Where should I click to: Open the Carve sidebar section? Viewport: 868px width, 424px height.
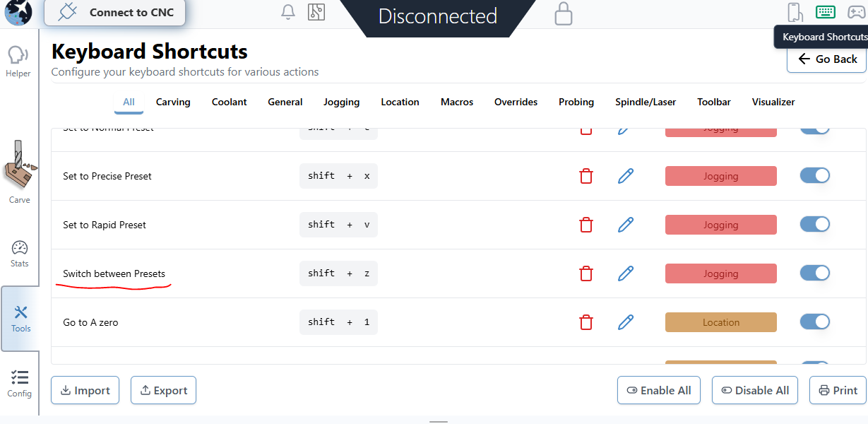point(19,174)
